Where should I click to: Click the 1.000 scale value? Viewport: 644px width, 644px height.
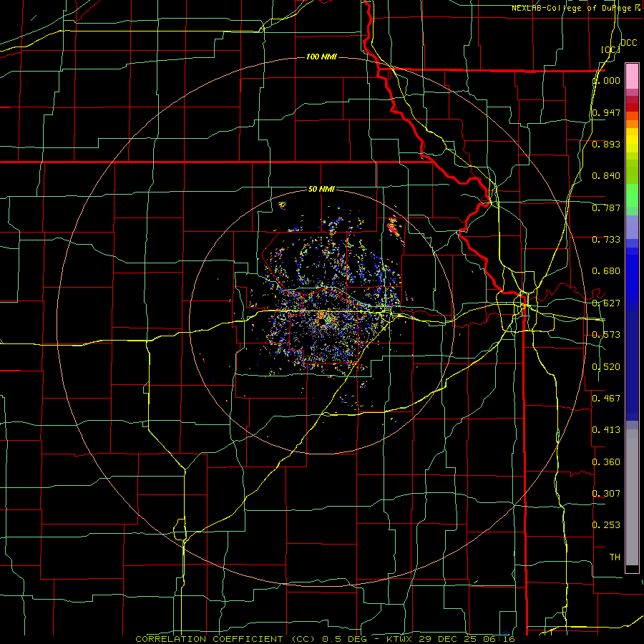pyautogui.click(x=607, y=80)
